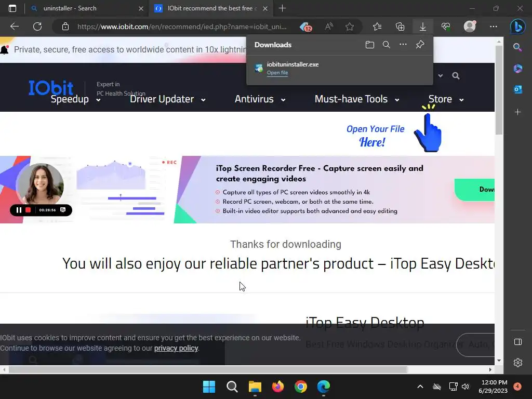Open the Edge sidebar search icon
Image resolution: width=532 pixels, height=399 pixels.
point(517,47)
